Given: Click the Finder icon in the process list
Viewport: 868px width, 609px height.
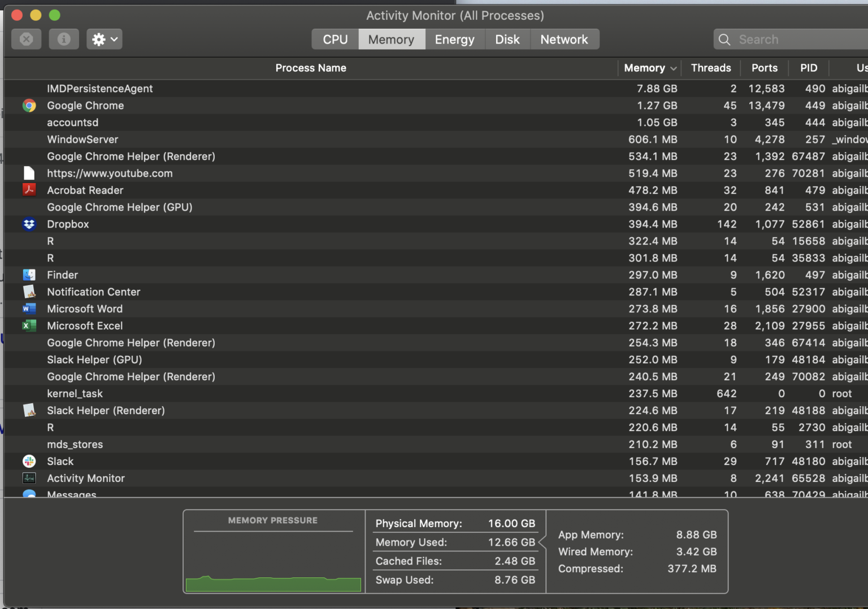Looking at the screenshot, I should 29,275.
